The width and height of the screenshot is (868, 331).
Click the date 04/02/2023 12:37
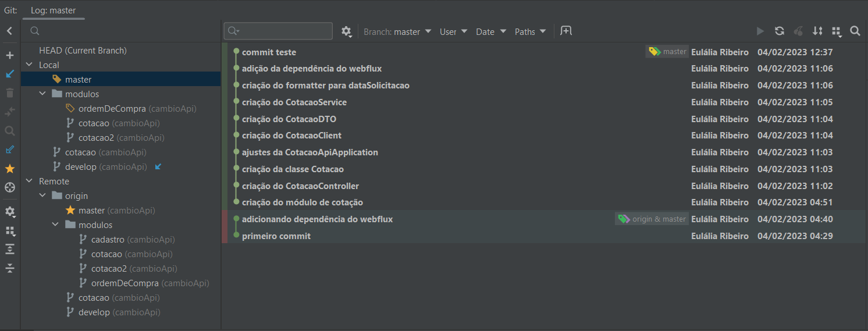click(x=795, y=52)
